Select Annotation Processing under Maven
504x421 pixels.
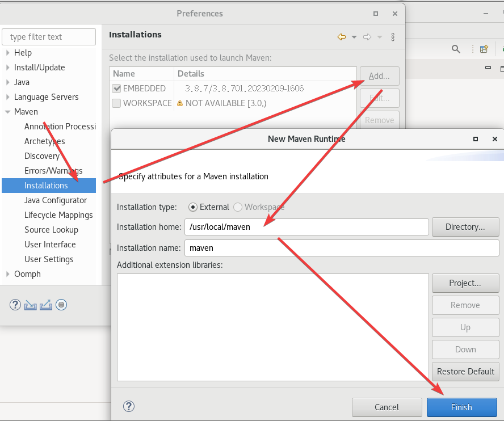pyautogui.click(x=60, y=127)
